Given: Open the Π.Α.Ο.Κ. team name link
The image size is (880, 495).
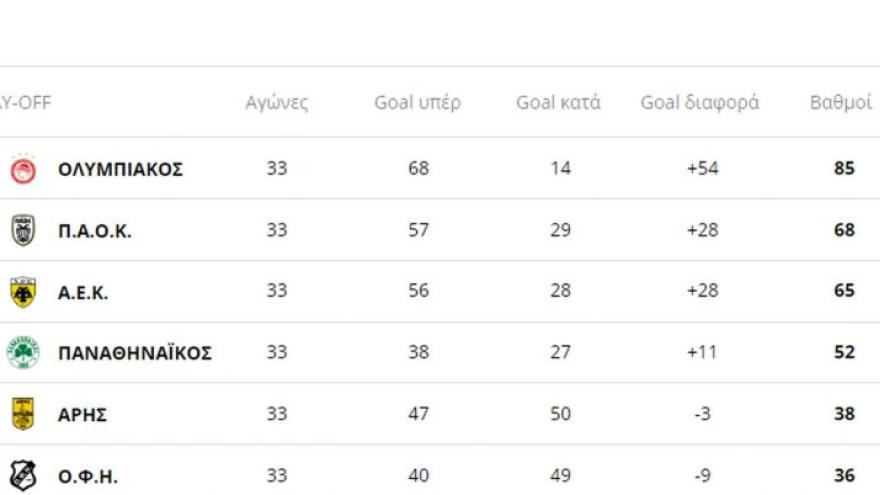Looking at the screenshot, I should click(x=95, y=231).
